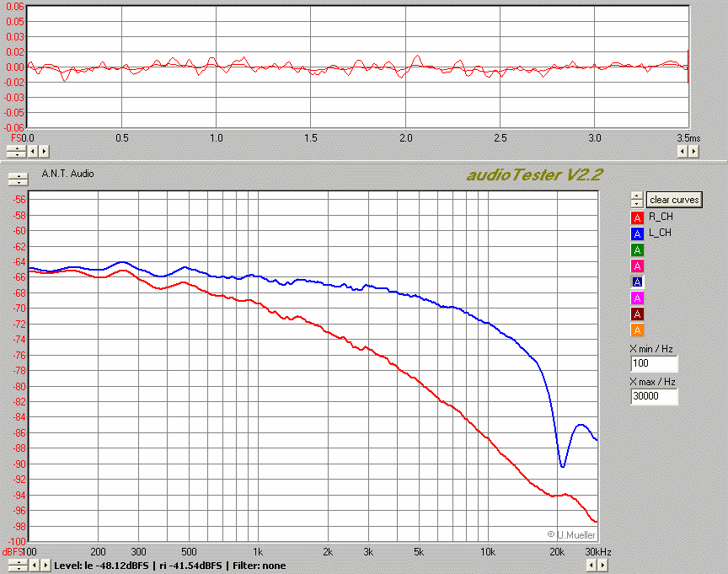
Task: Click the X min / Hz input field
Action: click(x=654, y=364)
